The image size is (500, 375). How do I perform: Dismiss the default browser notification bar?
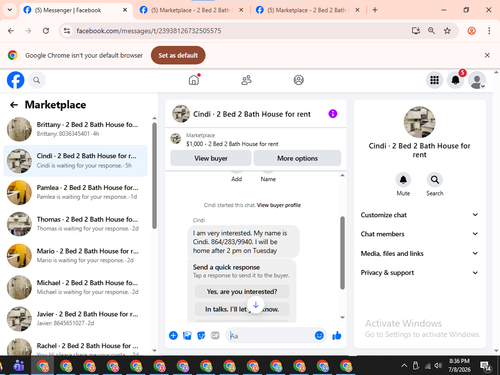pos(487,55)
